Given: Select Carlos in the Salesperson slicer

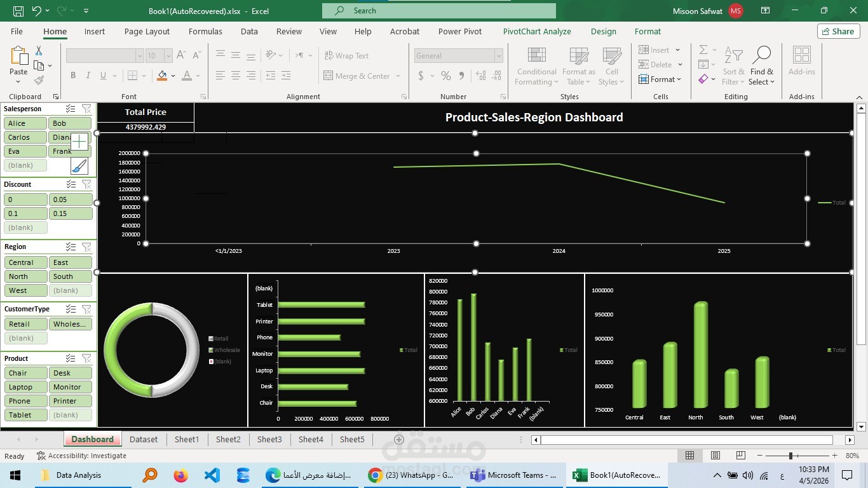Looking at the screenshot, I should (x=24, y=137).
